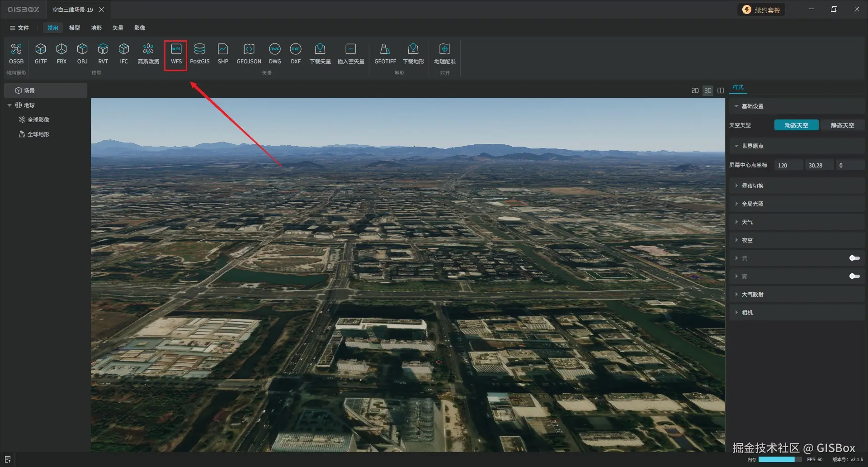The image size is (868, 467).
Task: Open the 文件 file menu
Action: pyautogui.click(x=19, y=28)
